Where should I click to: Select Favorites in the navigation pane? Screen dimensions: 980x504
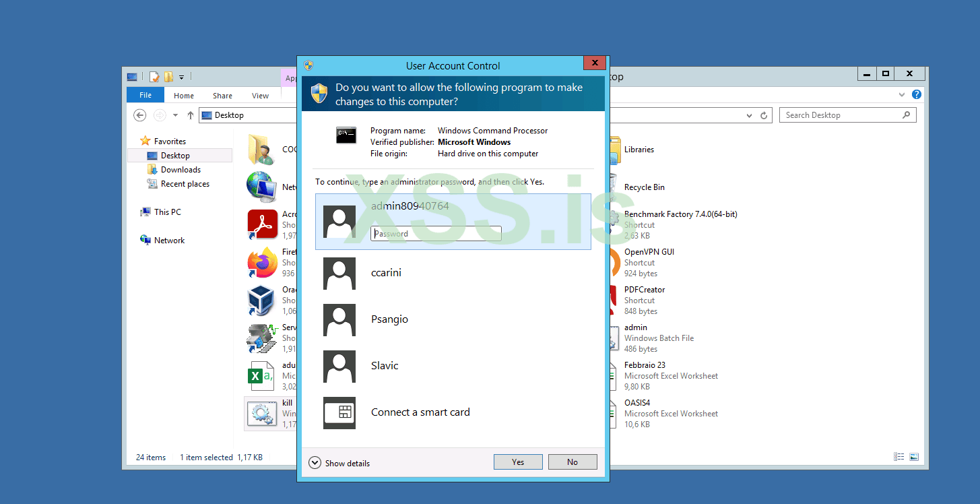tap(170, 141)
